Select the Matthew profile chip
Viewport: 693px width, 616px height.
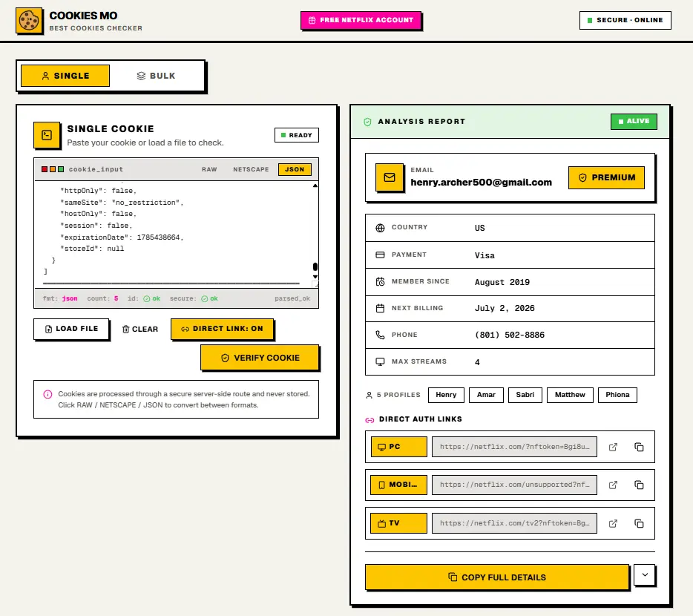tap(570, 395)
